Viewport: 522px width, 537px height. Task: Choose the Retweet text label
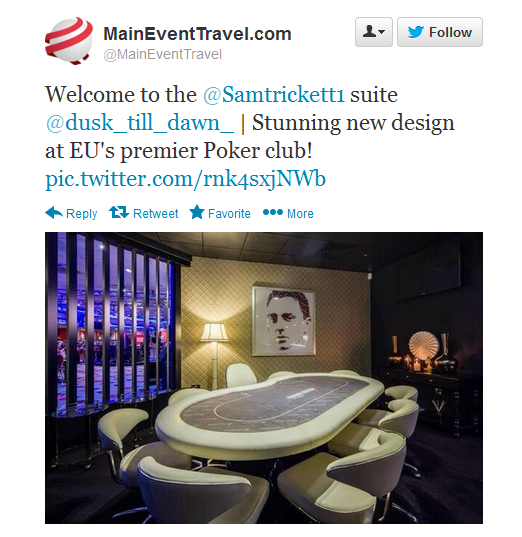[156, 214]
